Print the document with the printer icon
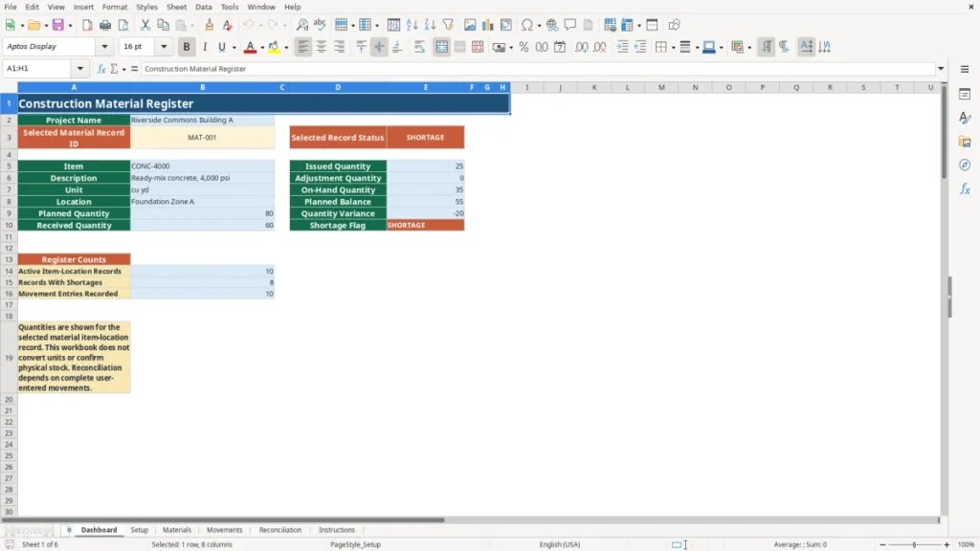Viewport: 980px width, 551px height. (x=105, y=25)
